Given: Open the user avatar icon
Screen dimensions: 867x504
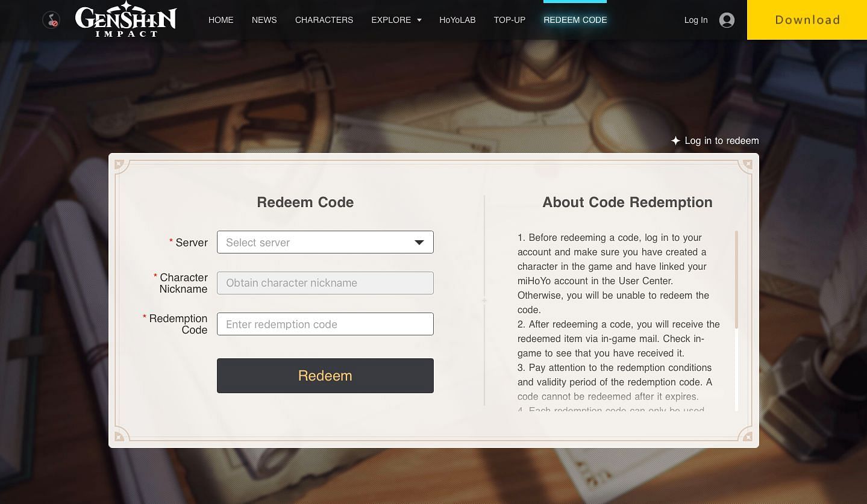Looking at the screenshot, I should coord(727,20).
